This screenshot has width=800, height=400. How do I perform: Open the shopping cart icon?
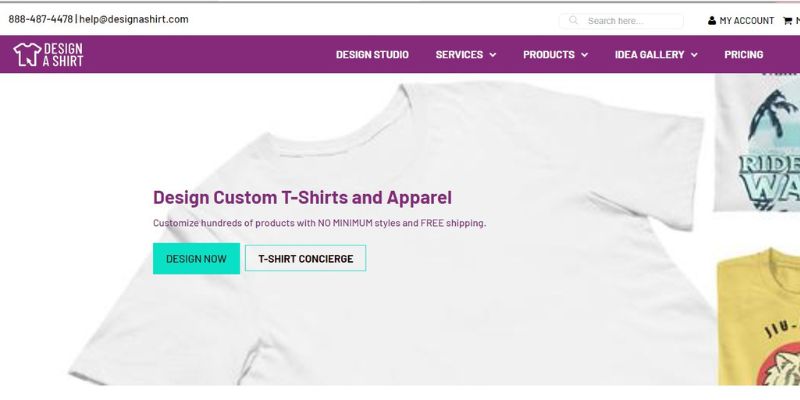788,21
